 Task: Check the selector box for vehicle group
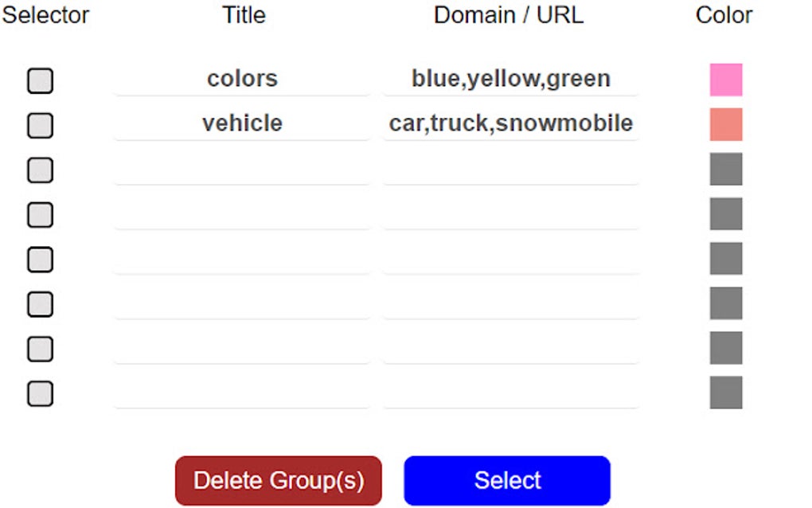click(40, 125)
